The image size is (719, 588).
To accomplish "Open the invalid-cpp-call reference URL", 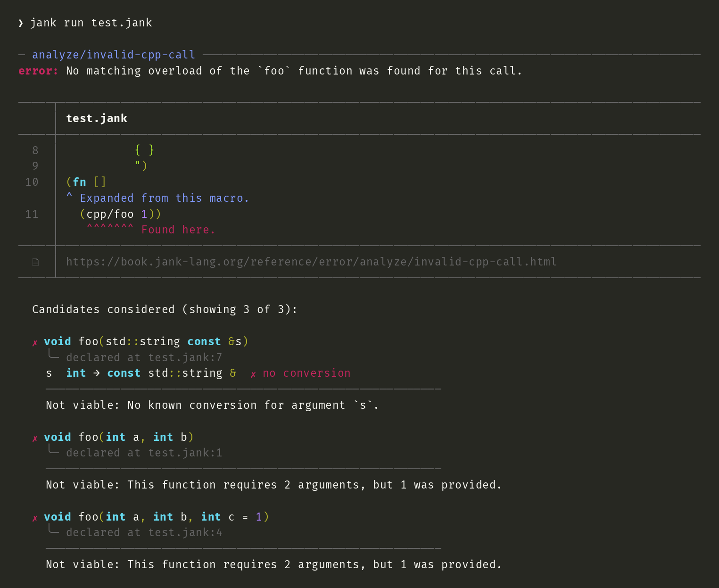I will point(311,262).
